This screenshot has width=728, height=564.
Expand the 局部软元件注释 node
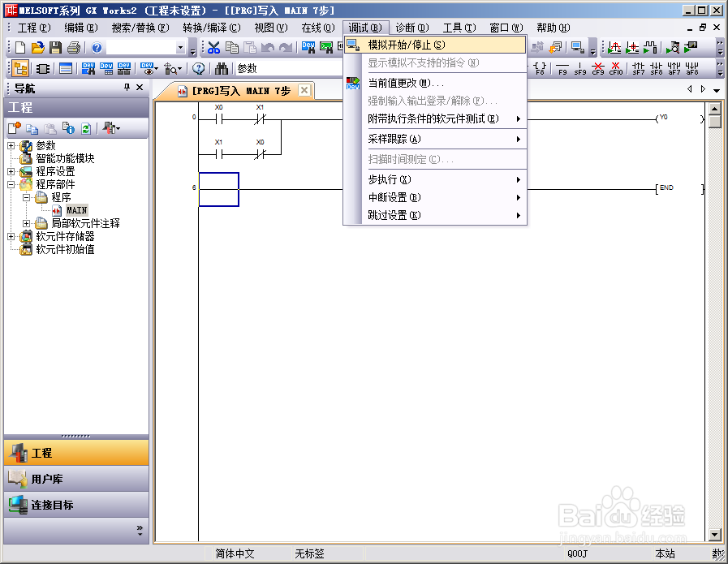(27, 224)
